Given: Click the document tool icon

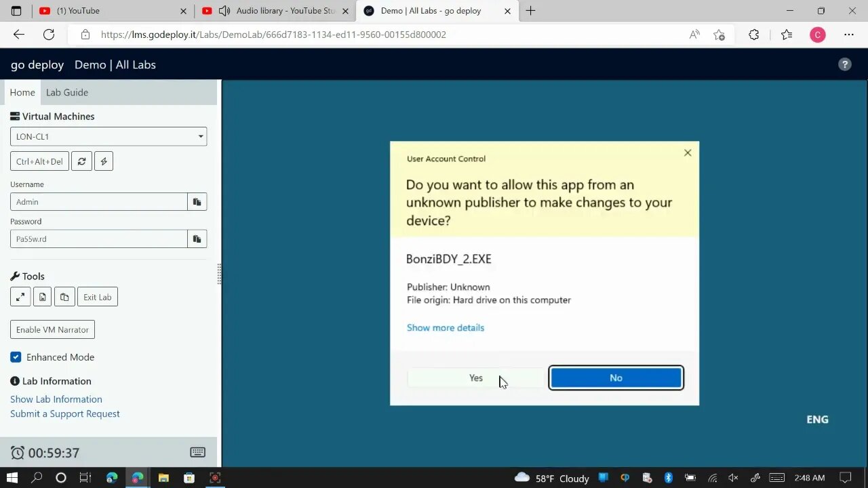Looking at the screenshot, I should coord(43,297).
